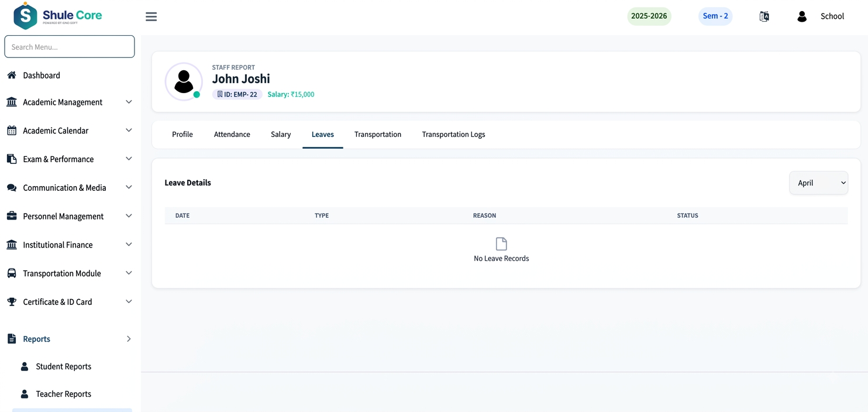The width and height of the screenshot is (868, 412).
Task: Click the 2025-2026 academic year badge
Action: [649, 16]
